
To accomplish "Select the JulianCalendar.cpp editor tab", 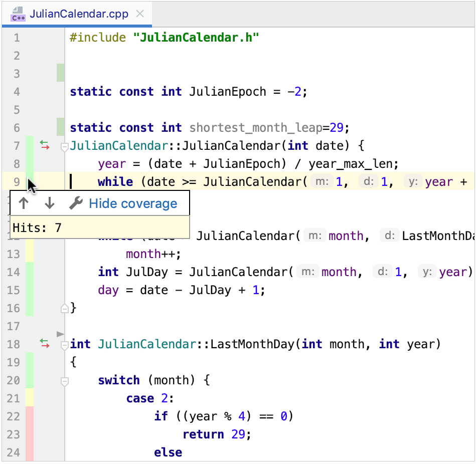I will pyautogui.click(x=78, y=14).
